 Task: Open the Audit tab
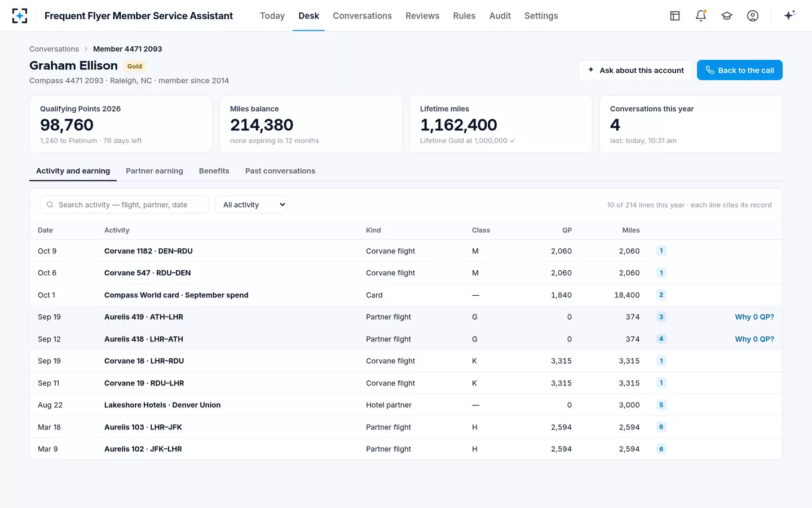pyautogui.click(x=500, y=16)
